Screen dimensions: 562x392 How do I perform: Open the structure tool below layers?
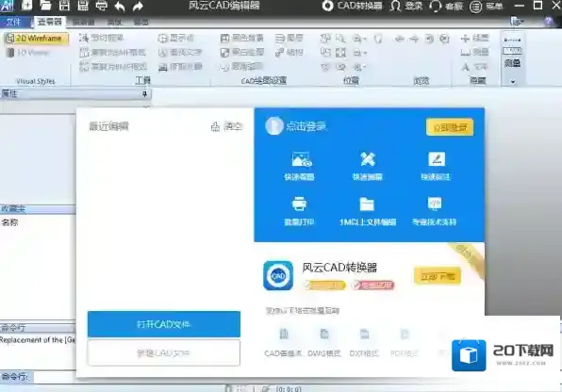tap(289, 53)
